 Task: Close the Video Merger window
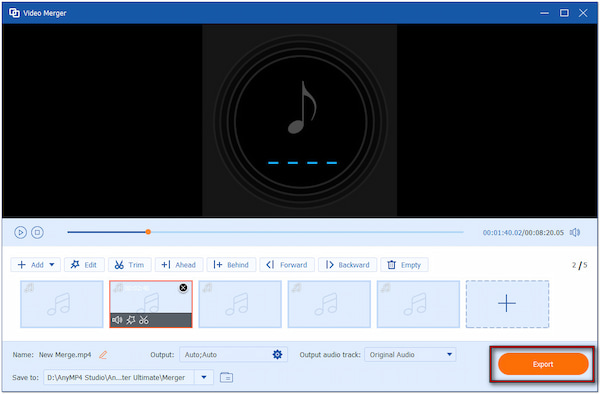pyautogui.click(x=583, y=13)
